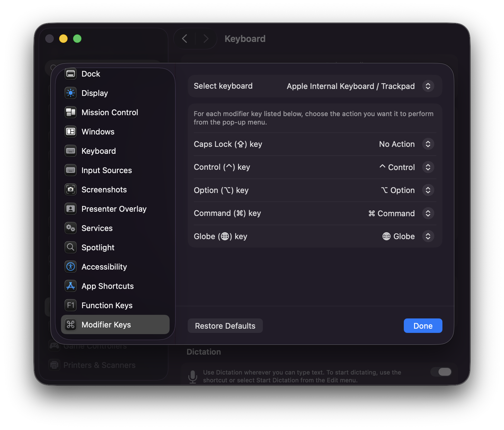Click the Modifier Keys command icon
The width and height of the screenshot is (504, 430).
(x=71, y=325)
